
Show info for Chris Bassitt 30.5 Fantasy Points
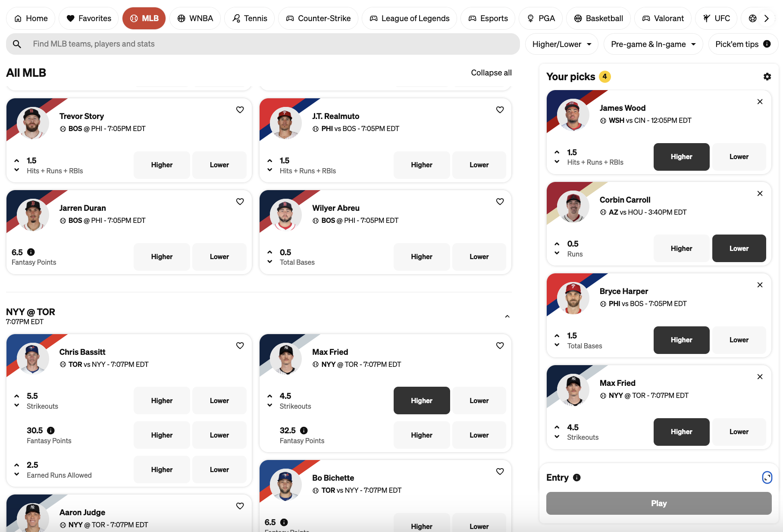click(x=51, y=430)
